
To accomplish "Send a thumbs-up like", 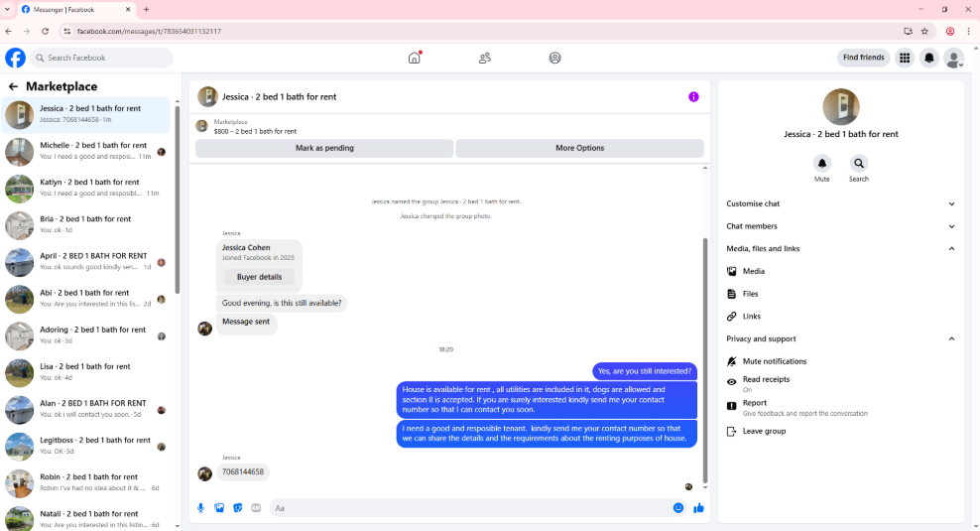I will (x=698, y=508).
